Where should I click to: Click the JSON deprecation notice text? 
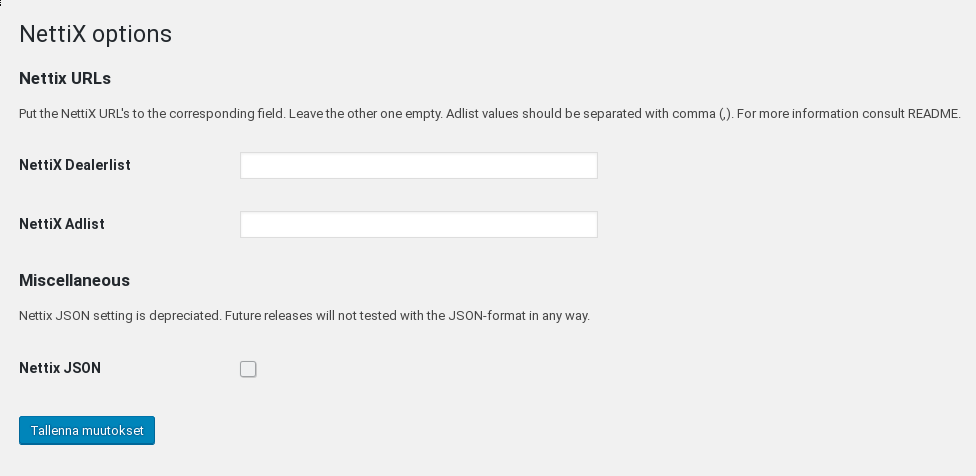click(304, 316)
